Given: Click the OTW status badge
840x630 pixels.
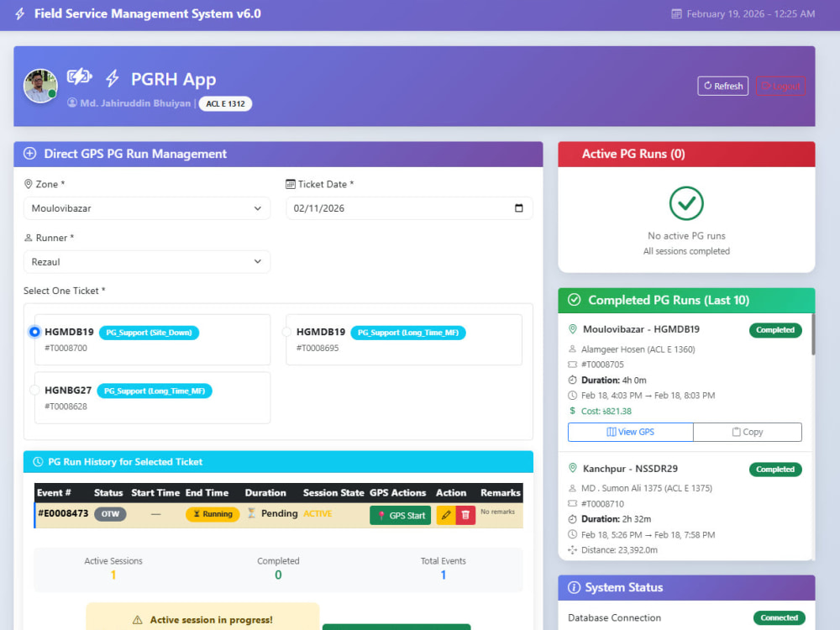Looking at the screenshot, I should [110, 514].
